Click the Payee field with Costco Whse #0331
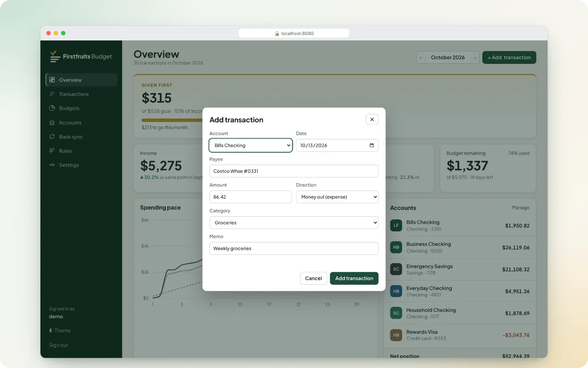Image resolution: width=588 pixels, height=368 pixels. coord(294,171)
